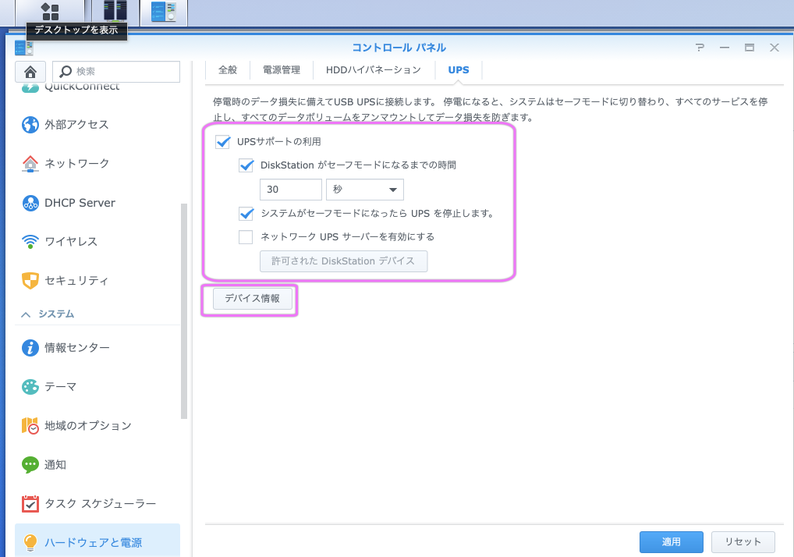Click the home icon in Control Panel
This screenshot has height=557, width=794.
[x=30, y=72]
